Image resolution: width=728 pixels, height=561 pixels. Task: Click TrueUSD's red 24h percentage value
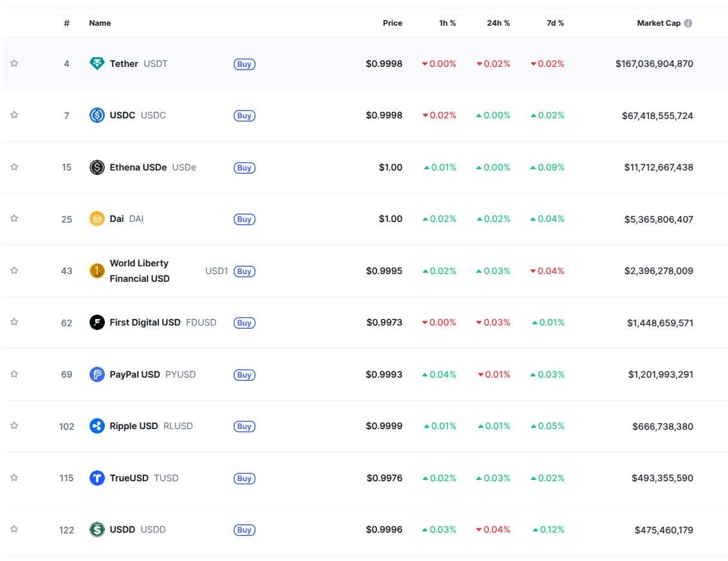click(x=494, y=478)
